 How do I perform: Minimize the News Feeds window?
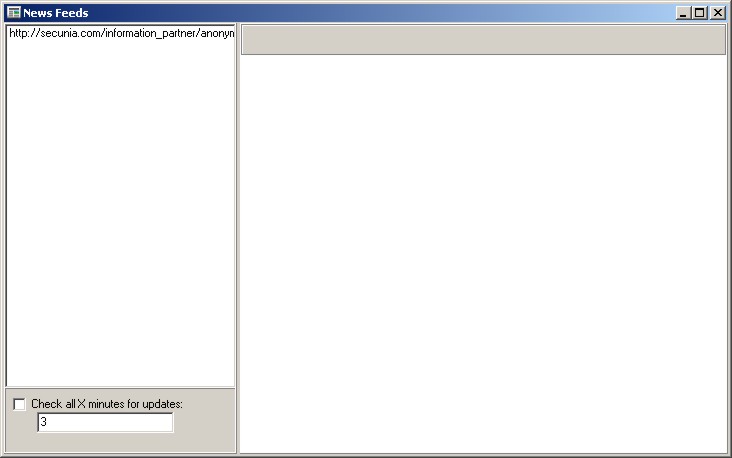coord(683,13)
